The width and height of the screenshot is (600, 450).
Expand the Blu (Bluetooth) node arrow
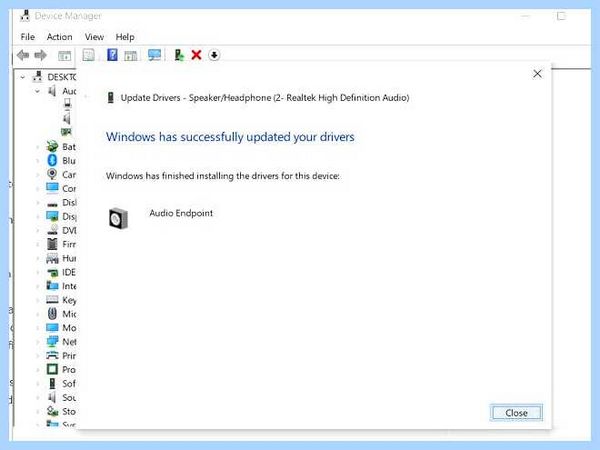(38, 161)
